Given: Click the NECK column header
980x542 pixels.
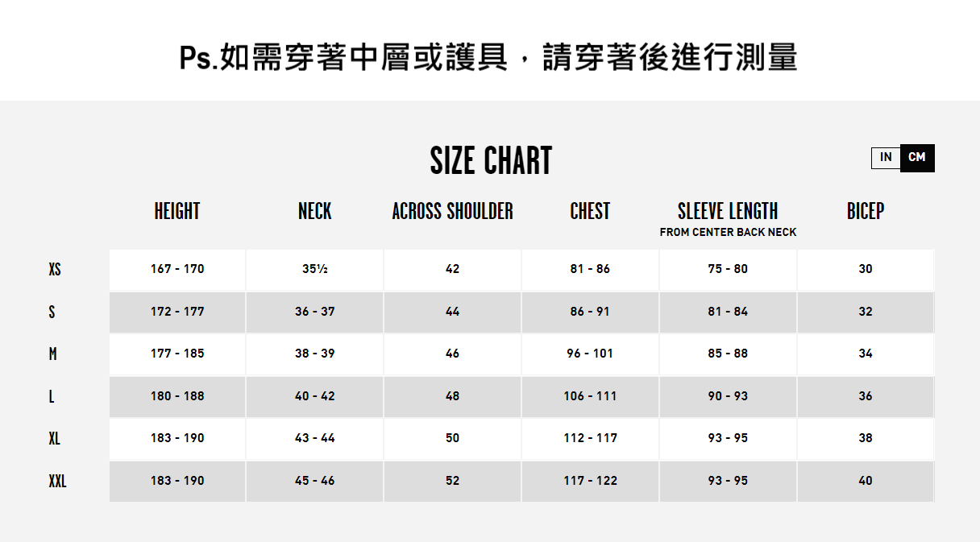Looking at the screenshot, I should pos(315,211).
